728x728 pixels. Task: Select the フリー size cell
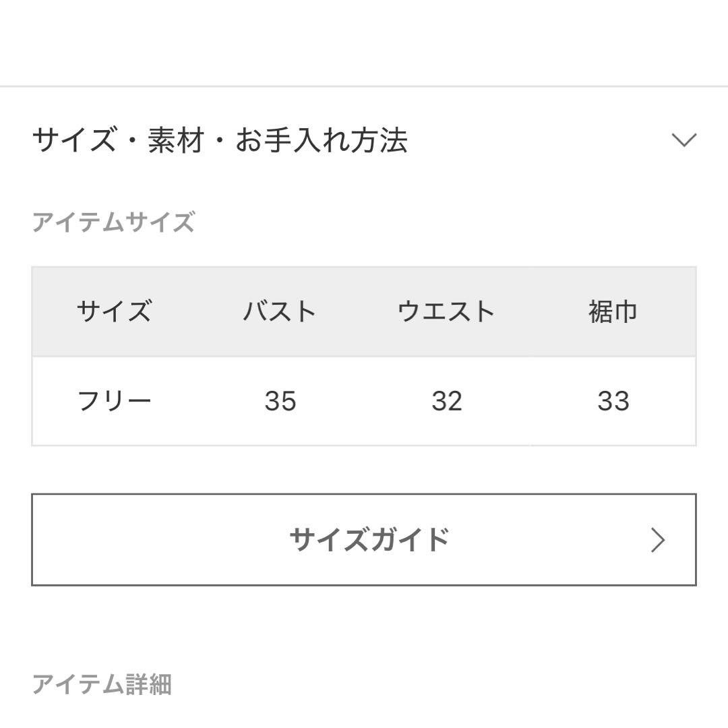(x=114, y=401)
